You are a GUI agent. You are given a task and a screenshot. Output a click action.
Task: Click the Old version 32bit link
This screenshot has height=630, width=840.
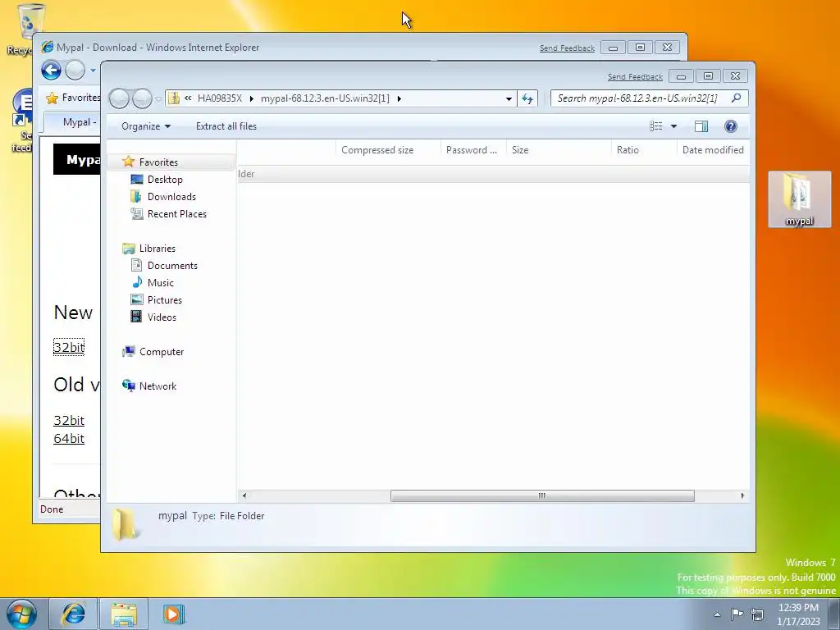[69, 421]
